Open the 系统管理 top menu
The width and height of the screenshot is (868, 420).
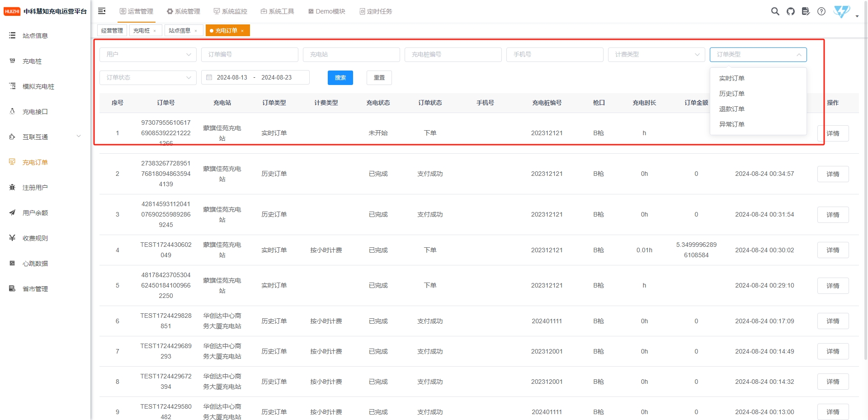183,11
